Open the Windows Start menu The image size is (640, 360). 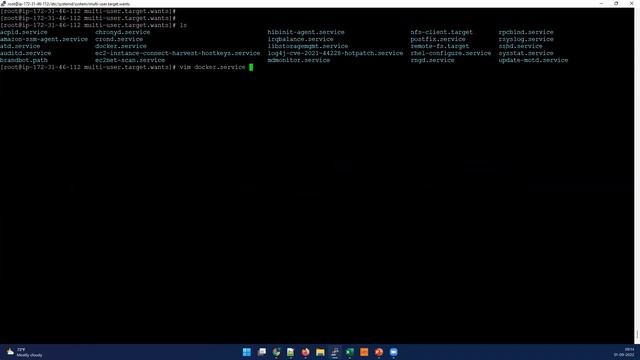click(247, 352)
